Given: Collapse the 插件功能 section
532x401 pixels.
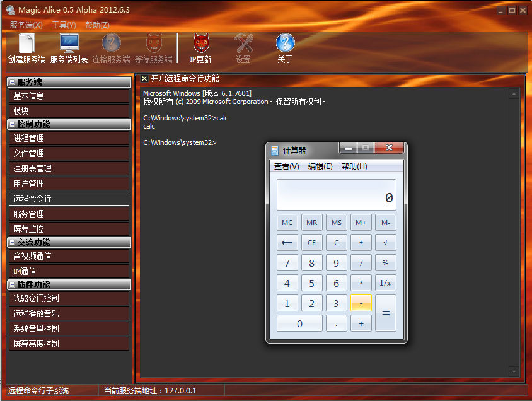Looking at the screenshot, I should (12, 284).
